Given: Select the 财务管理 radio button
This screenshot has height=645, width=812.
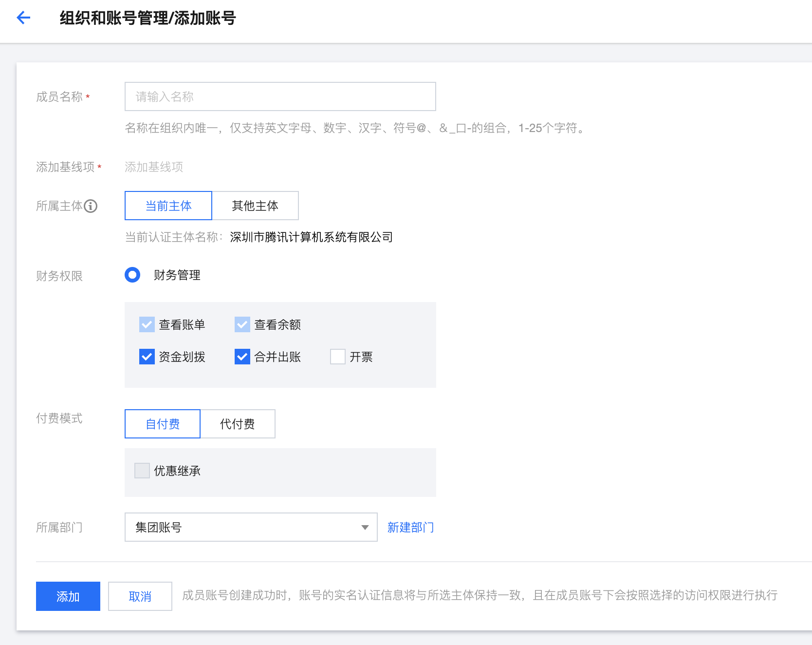Looking at the screenshot, I should click(x=132, y=275).
